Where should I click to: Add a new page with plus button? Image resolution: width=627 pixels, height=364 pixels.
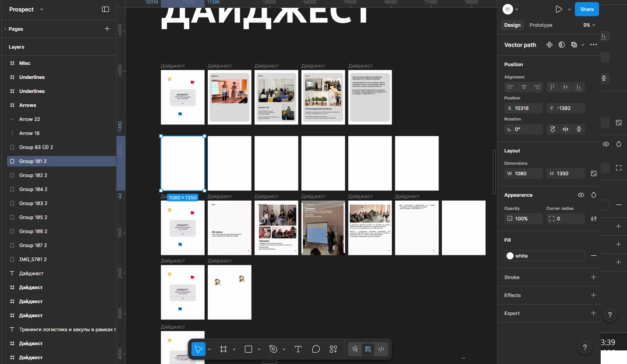tap(107, 29)
